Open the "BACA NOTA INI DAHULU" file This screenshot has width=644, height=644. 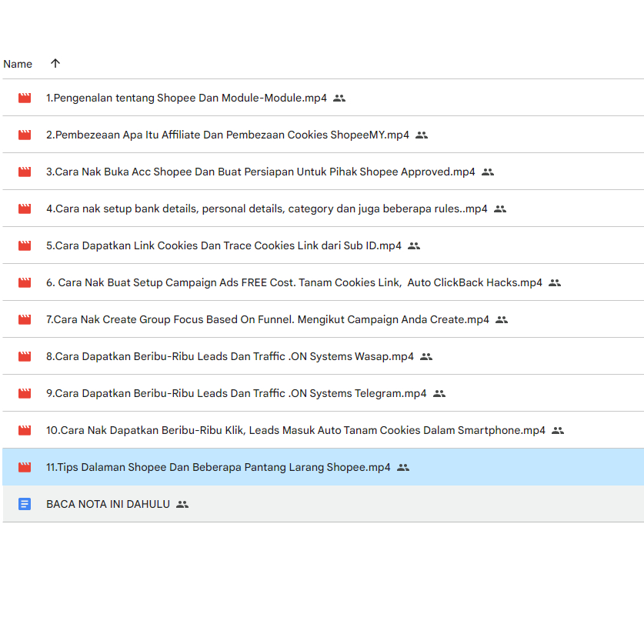point(108,504)
